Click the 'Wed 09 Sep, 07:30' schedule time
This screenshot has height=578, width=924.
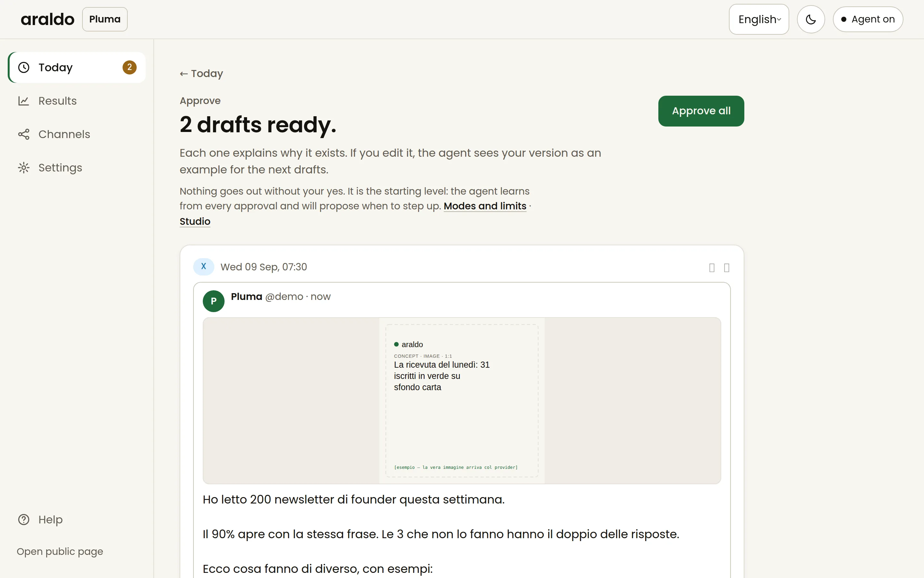(x=263, y=267)
